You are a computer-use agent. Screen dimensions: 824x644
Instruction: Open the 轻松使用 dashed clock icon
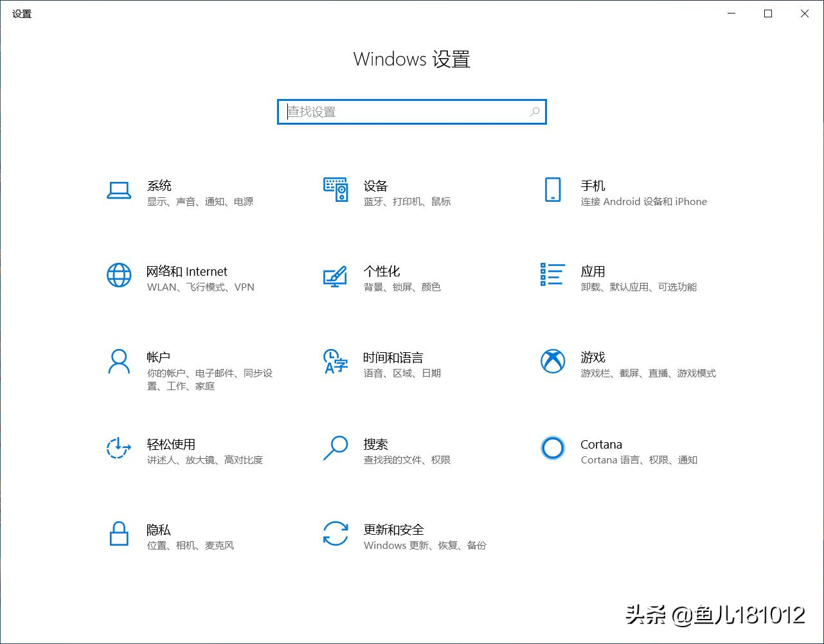click(119, 448)
